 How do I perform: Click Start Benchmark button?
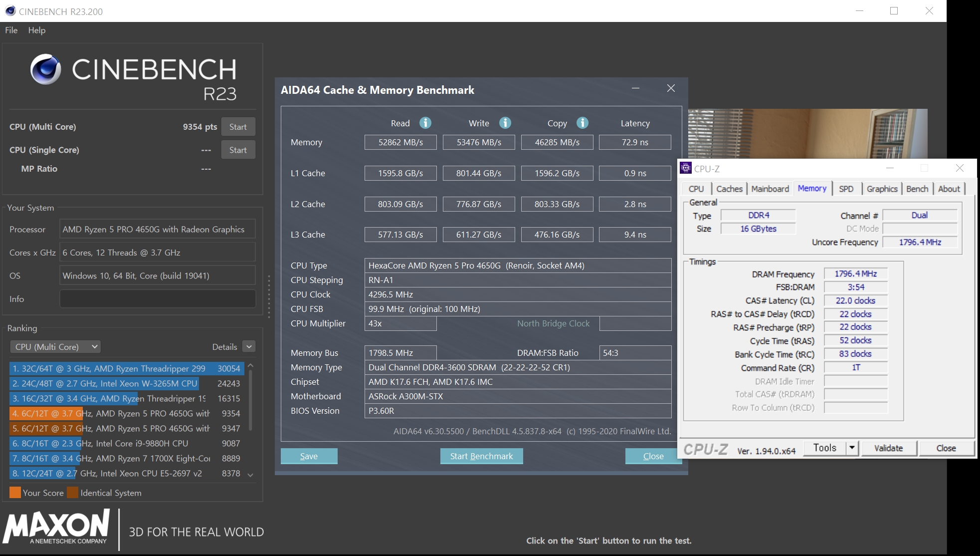[481, 456]
